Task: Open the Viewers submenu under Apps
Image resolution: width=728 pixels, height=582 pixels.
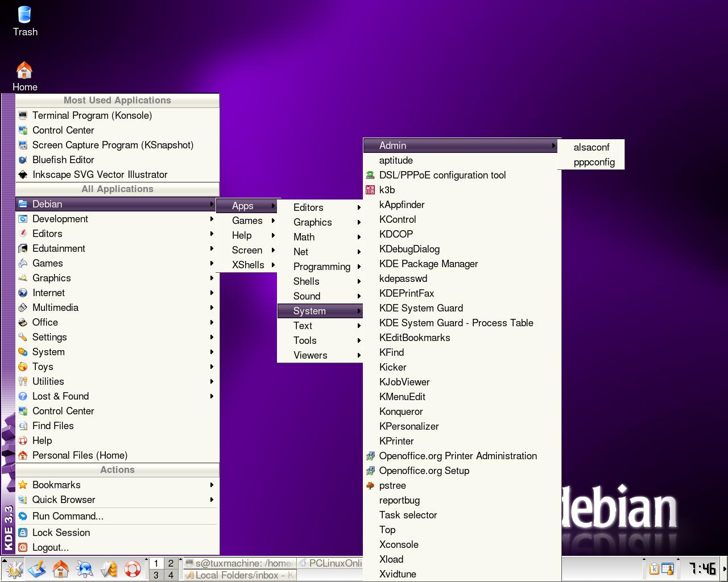Action: tap(320, 355)
